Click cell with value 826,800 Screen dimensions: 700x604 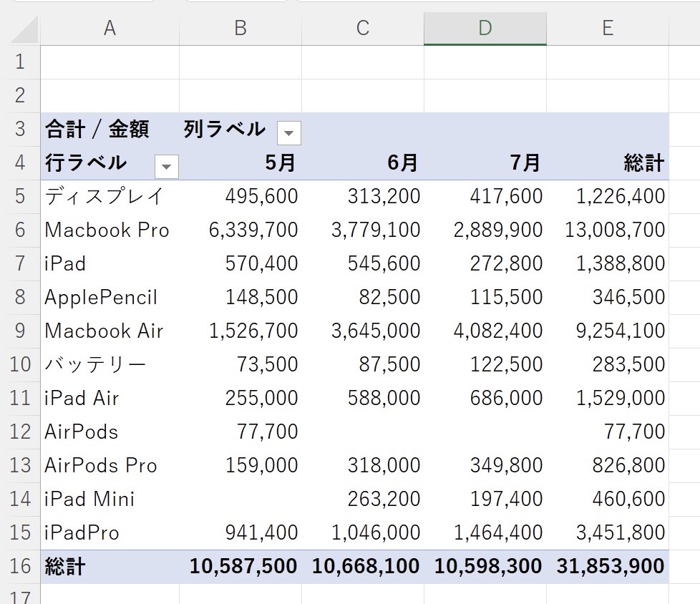click(x=608, y=466)
